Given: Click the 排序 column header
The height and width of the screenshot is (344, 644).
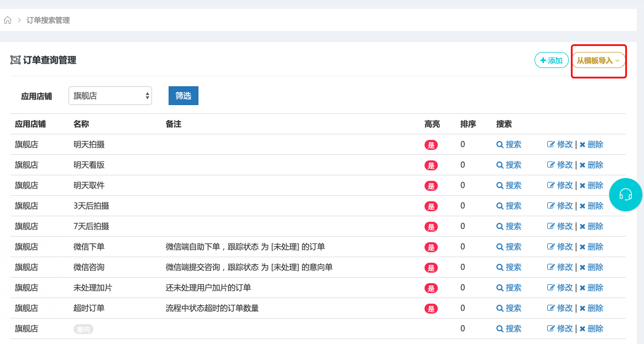Looking at the screenshot, I should point(468,124).
